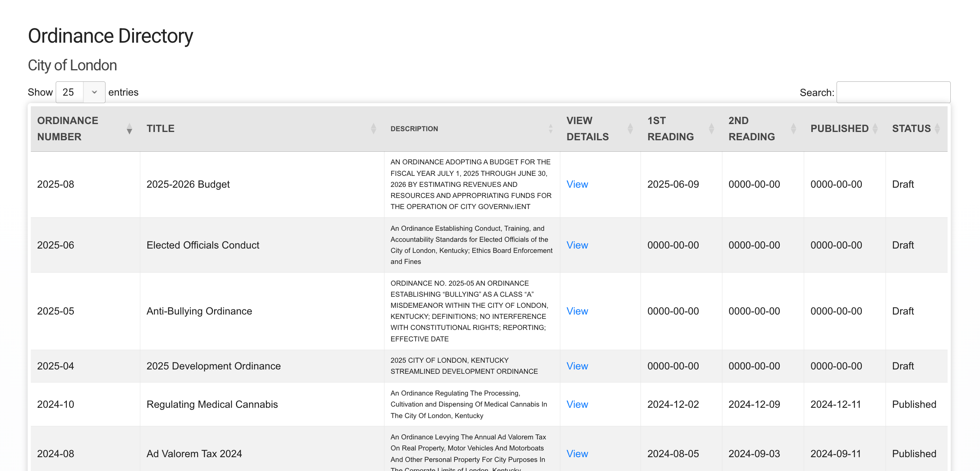View details for 2025-2026 Budget ordinance
The image size is (980, 471).
(x=577, y=184)
